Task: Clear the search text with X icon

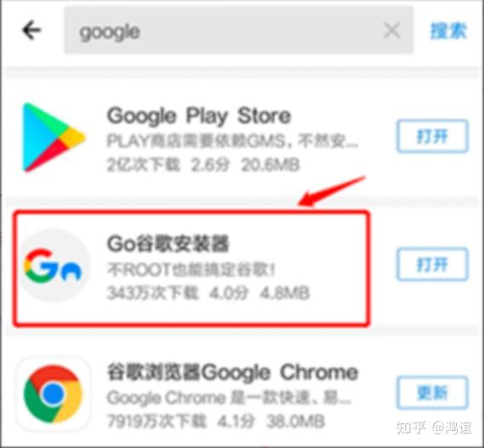Action: [x=391, y=31]
